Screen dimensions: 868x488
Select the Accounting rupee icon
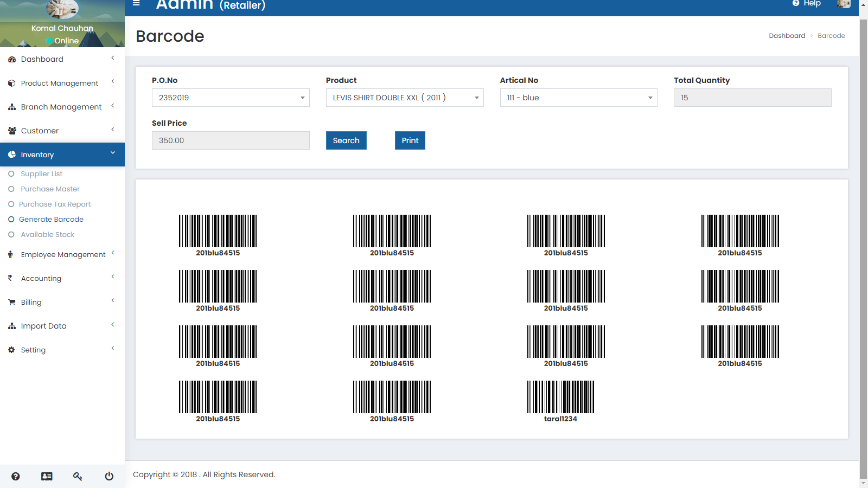pos(11,278)
